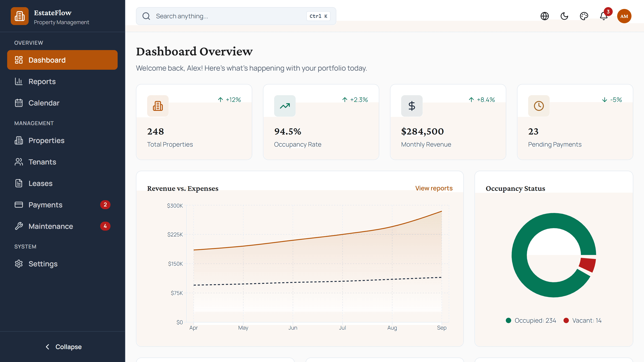Open Reports in the sidebar
Screen dimensions: 644x362
[x=62, y=81]
